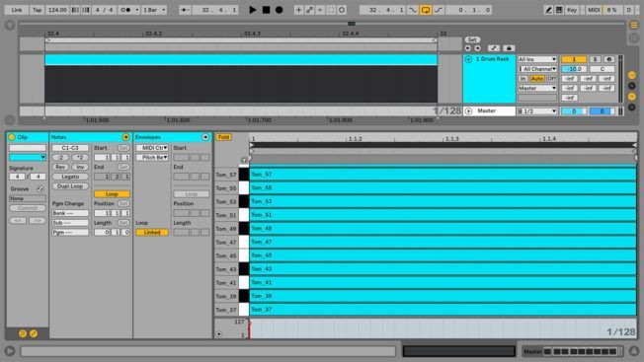Click the Rev notes button
This screenshot has height=362, width=644.
[60, 167]
